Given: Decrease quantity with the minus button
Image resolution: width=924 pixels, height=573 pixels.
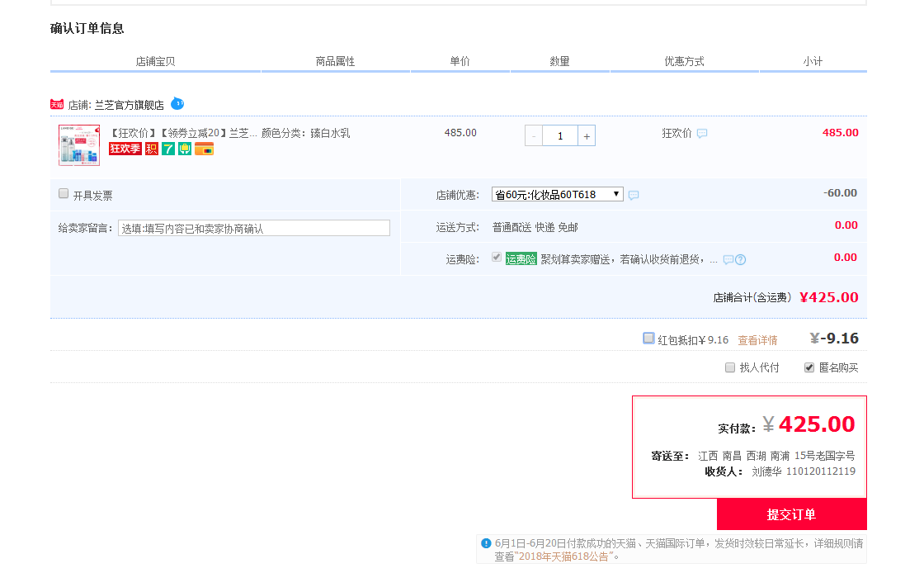Looking at the screenshot, I should coord(534,135).
